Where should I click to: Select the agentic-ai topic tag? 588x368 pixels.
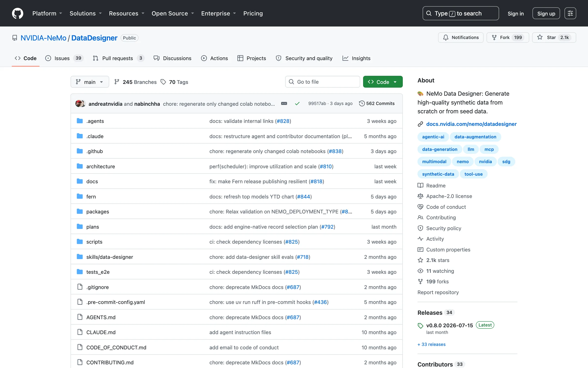tap(433, 137)
